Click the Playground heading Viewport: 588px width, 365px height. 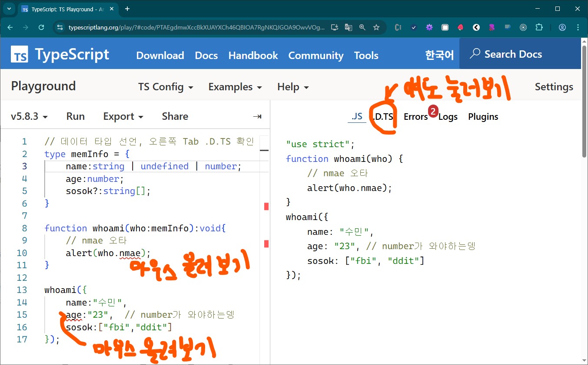click(43, 86)
